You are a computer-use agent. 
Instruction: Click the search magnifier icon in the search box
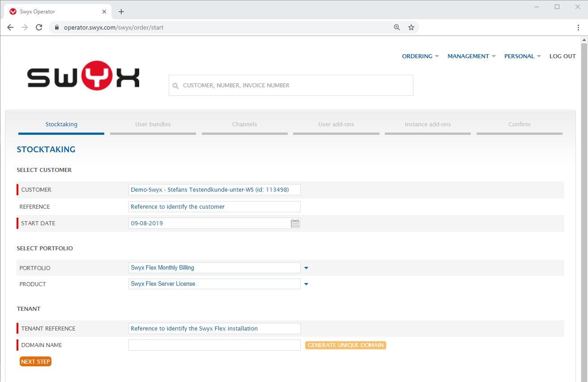[175, 86]
